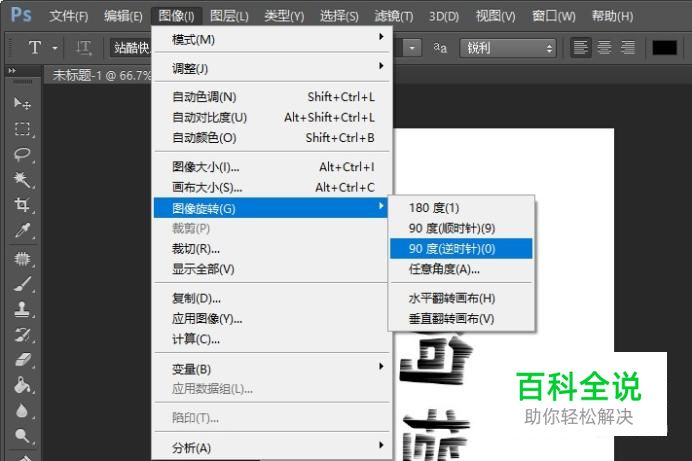Image resolution: width=692 pixels, height=461 pixels.
Task: Click the Photoshop Ps logo
Action: coord(21,15)
